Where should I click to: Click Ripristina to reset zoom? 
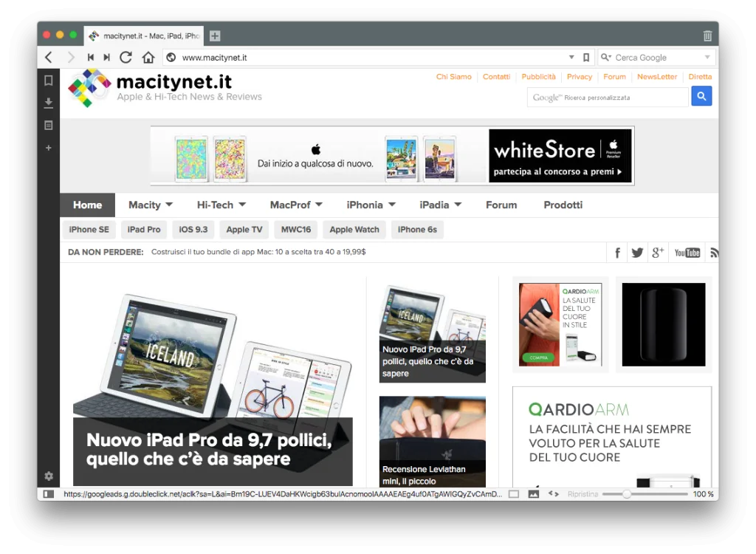pyautogui.click(x=583, y=494)
